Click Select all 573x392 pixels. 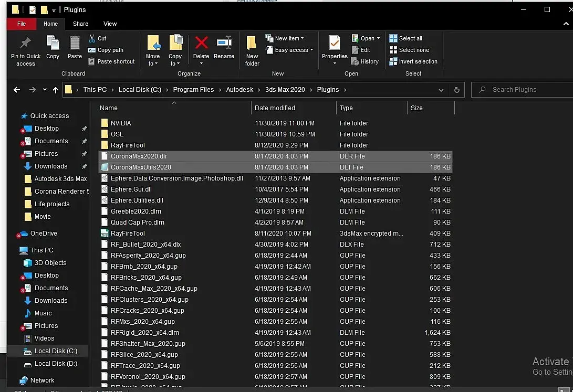click(x=405, y=38)
